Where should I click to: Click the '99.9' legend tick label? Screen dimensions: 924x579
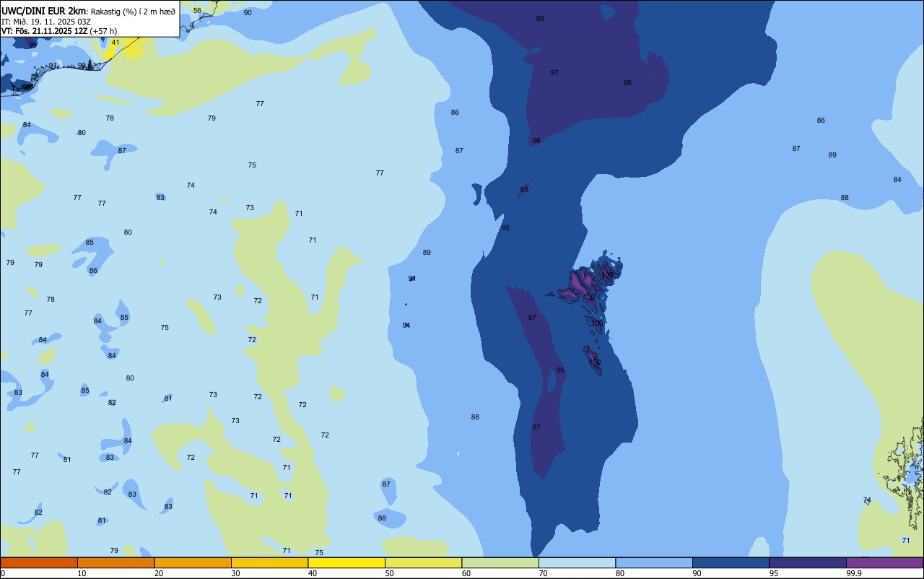854,573
